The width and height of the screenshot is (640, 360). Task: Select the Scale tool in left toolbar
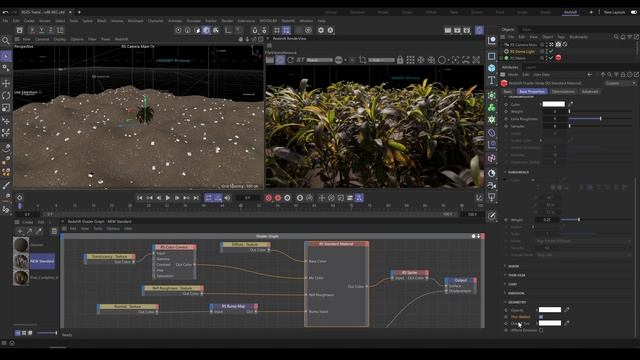(x=6, y=108)
